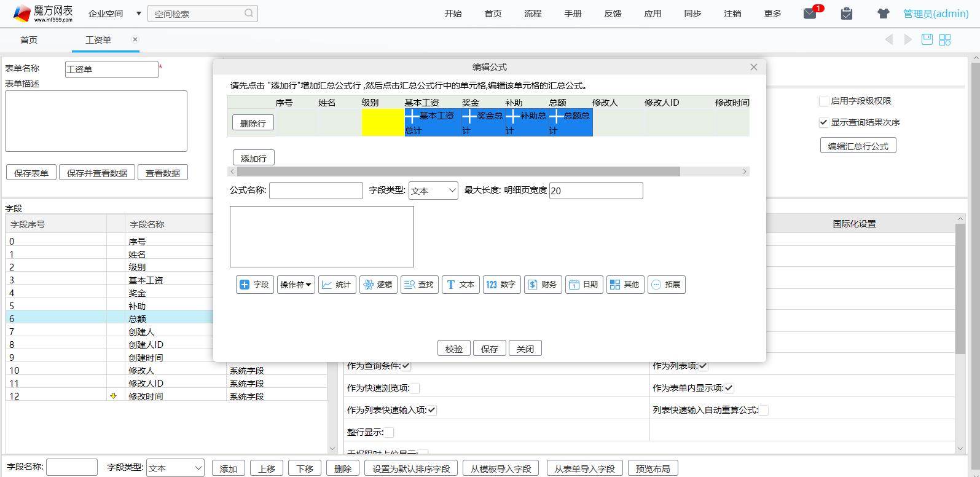Toggle 作为查询条件 checkbox
This screenshot has width=980, height=477.
(406, 366)
